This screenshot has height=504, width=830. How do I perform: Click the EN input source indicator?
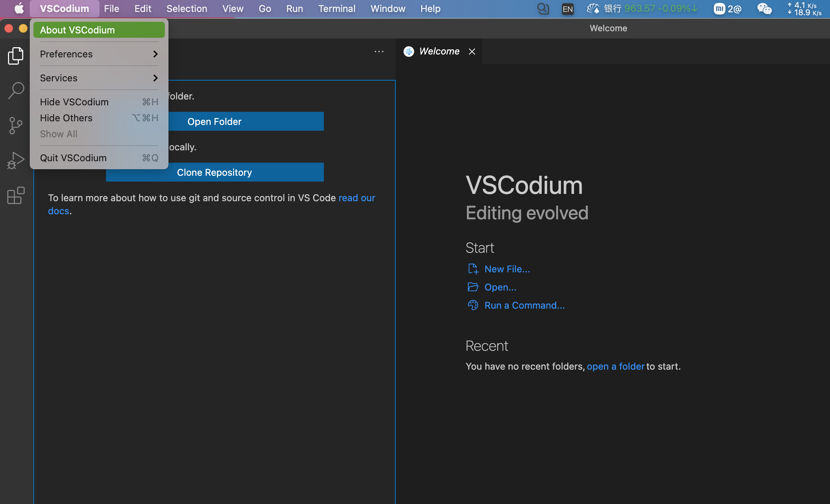pos(567,9)
